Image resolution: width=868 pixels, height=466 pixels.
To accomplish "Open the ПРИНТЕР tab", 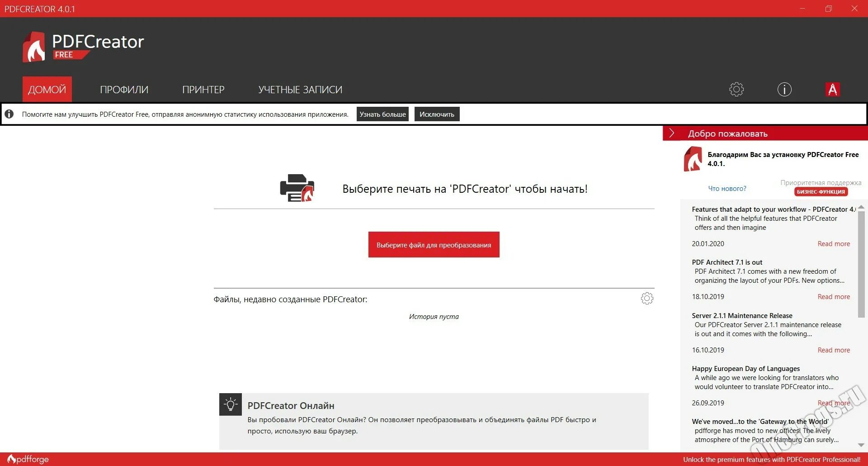I will (203, 90).
